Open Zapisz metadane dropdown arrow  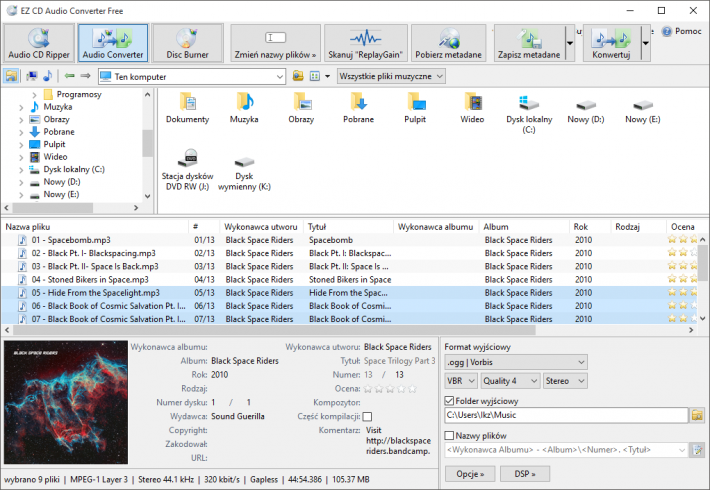click(570, 43)
